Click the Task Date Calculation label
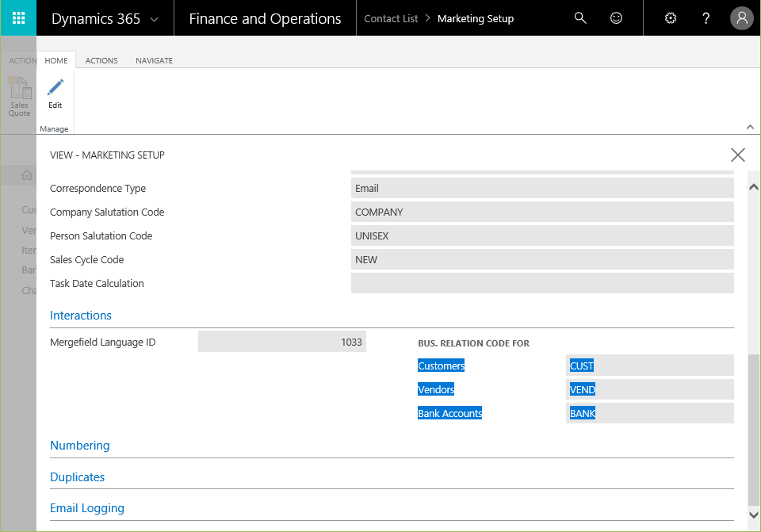The height and width of the screenshot is (532, 761). click(97, 284)
